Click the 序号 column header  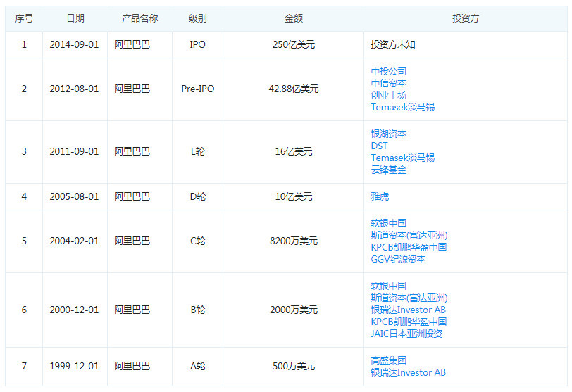coord(24,18)
